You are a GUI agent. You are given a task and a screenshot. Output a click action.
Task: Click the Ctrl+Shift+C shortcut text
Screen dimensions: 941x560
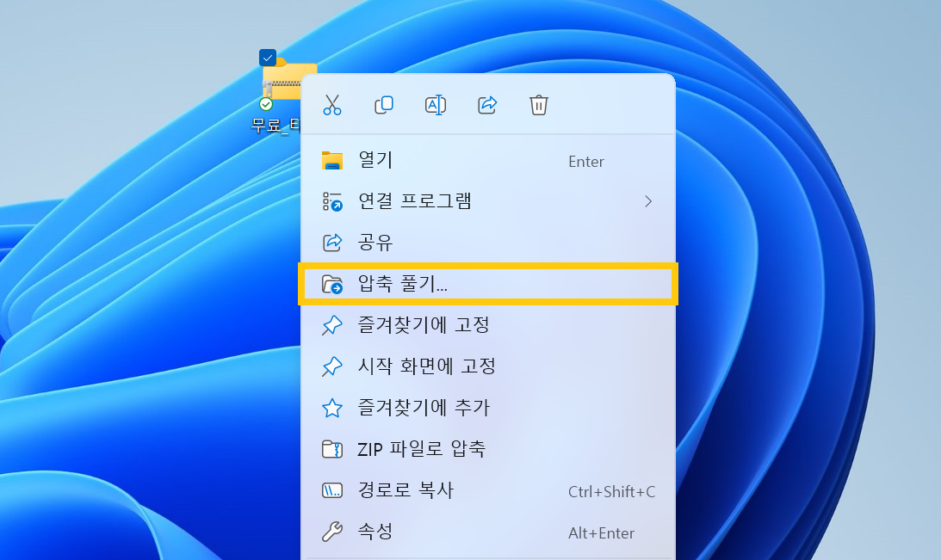(611, 492)
